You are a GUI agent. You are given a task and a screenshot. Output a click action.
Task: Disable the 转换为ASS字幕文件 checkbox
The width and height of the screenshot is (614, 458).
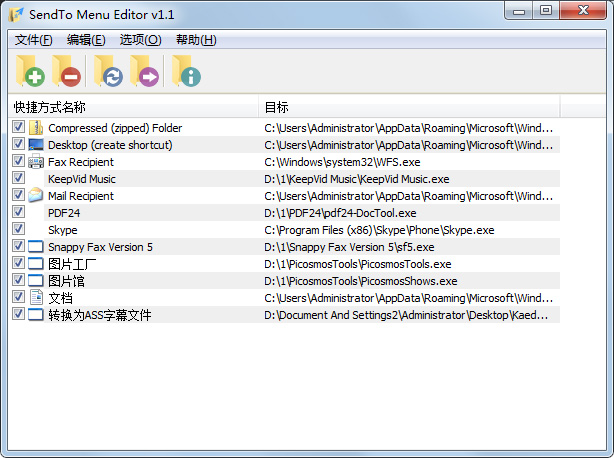[18, 314]
